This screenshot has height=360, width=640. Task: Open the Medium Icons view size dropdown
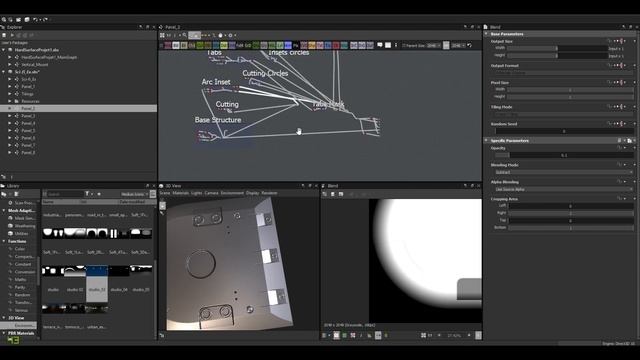(x=134, y=194)
